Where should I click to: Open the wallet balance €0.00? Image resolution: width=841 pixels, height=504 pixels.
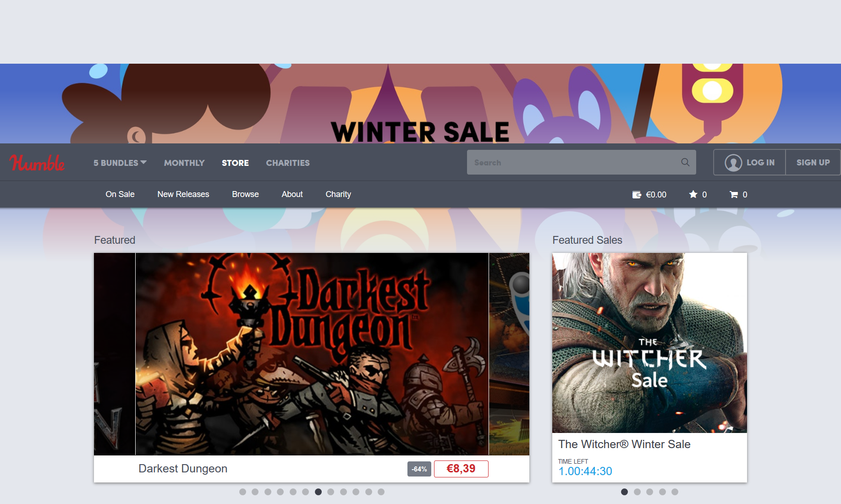(649, 194)
